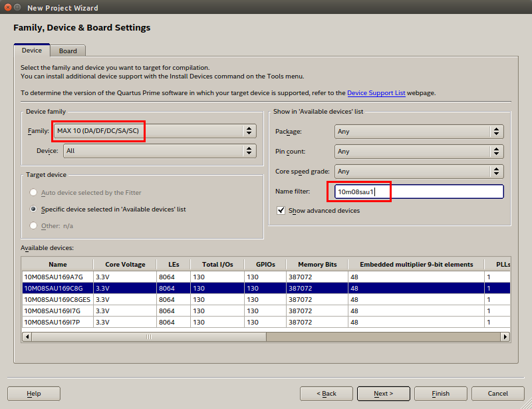Click the Next button
532x409 pixels.
point(383,393)
